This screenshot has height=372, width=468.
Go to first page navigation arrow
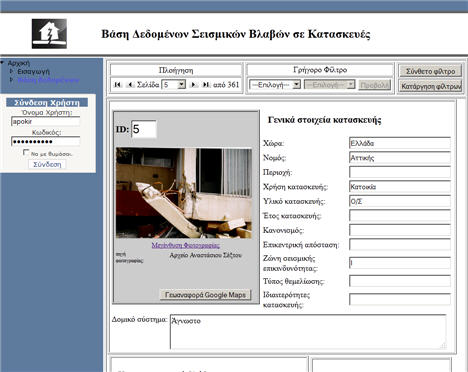click(x=117, y=85)
